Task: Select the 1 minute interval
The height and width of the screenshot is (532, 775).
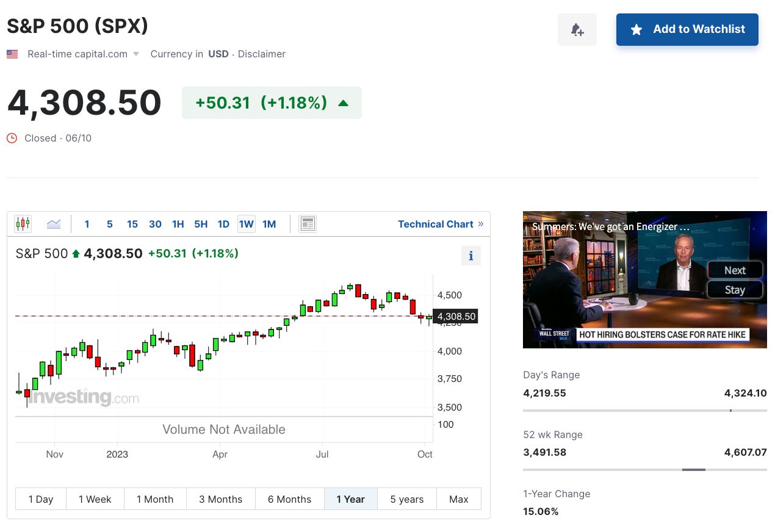Action: [x=87, y=224]
